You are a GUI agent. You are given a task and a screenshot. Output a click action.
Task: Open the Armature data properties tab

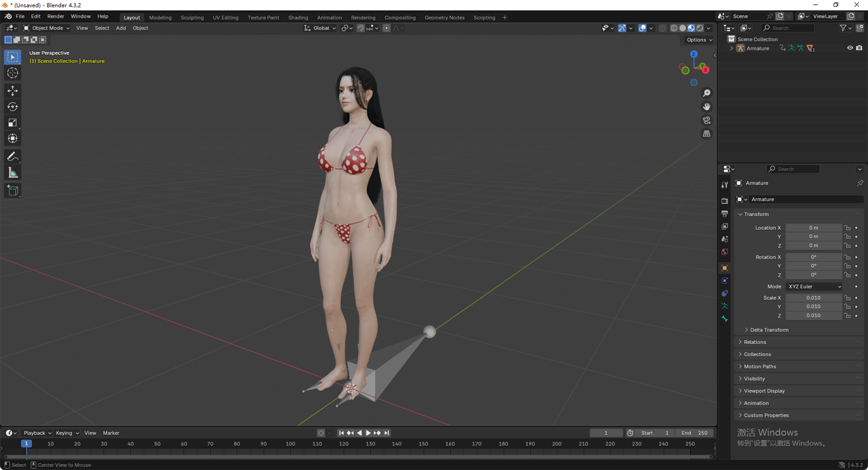[x=724, y=306]
